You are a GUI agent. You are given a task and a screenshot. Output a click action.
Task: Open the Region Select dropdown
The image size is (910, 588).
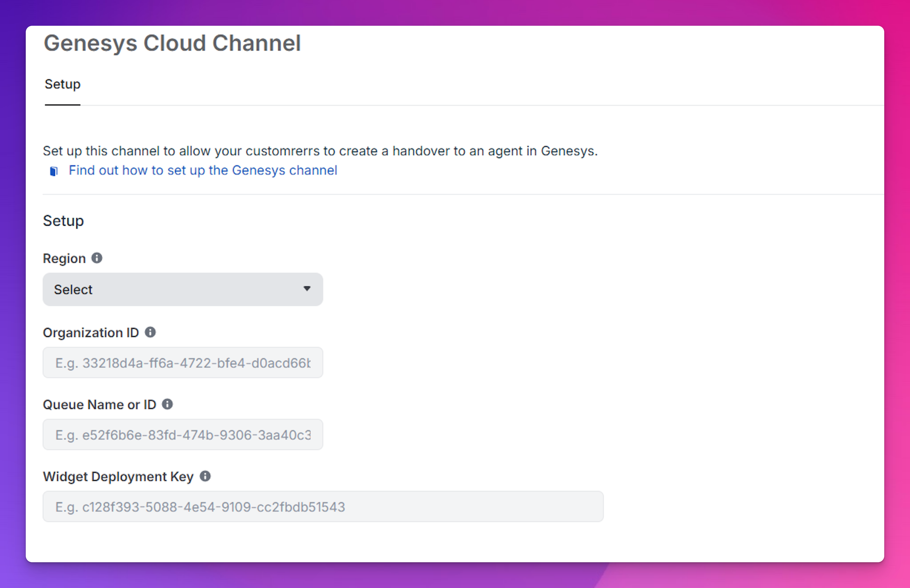click(x=182, y=289)
